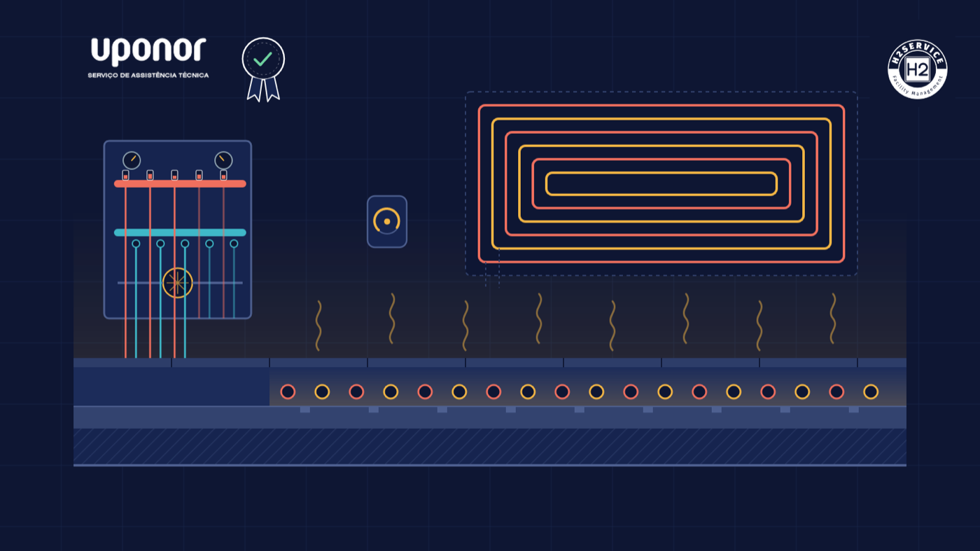
Task: Open the H2 Service circular logo
Action: pyautogui.click(x=917, y=69)
